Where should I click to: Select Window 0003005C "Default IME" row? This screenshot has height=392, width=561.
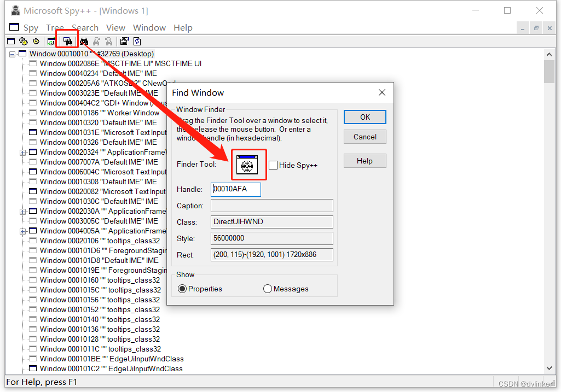pyautogui.click(x=99, y=221)
